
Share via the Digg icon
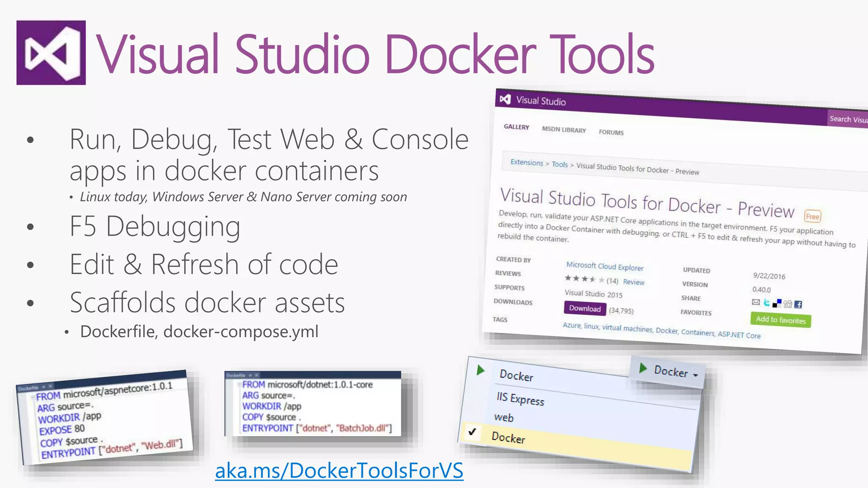787,304
